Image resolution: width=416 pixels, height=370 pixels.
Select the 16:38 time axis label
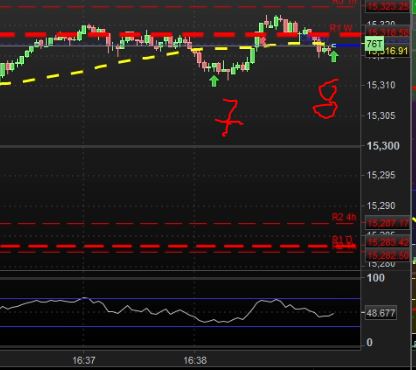click(x=195, y=360)
